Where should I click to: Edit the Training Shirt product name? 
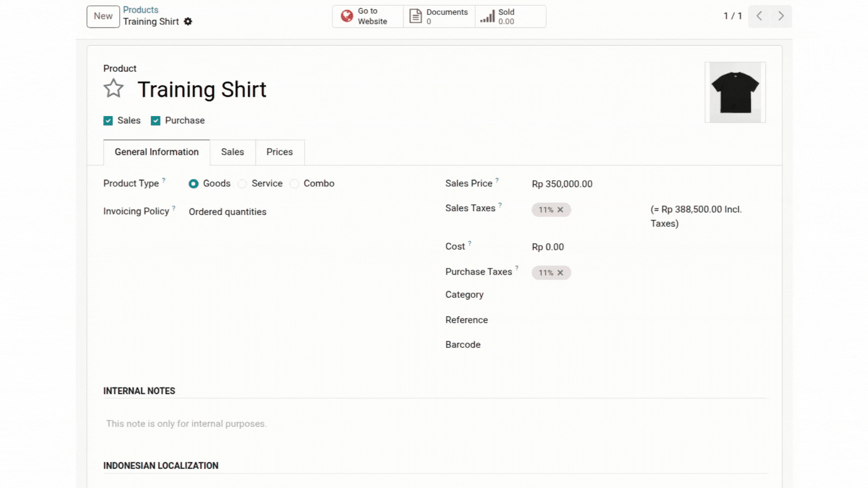pyautogui.click(x=202, y=89)
